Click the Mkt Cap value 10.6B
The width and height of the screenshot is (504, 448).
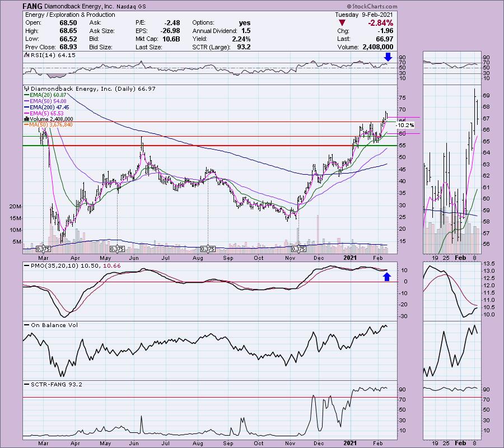171,39
